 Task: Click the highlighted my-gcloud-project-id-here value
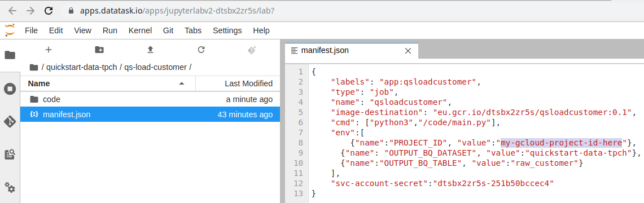tap(561, 142)
